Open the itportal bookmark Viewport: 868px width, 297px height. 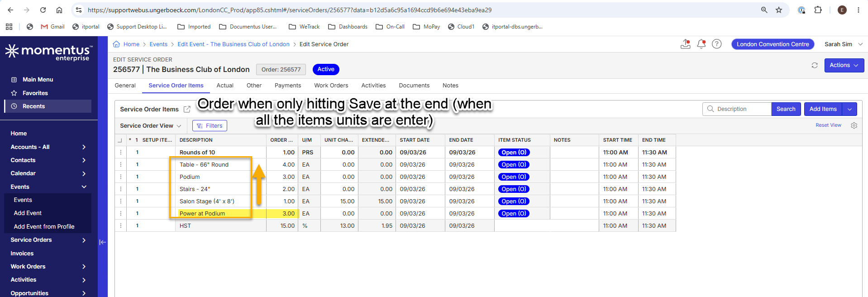[x=86, y=27]
